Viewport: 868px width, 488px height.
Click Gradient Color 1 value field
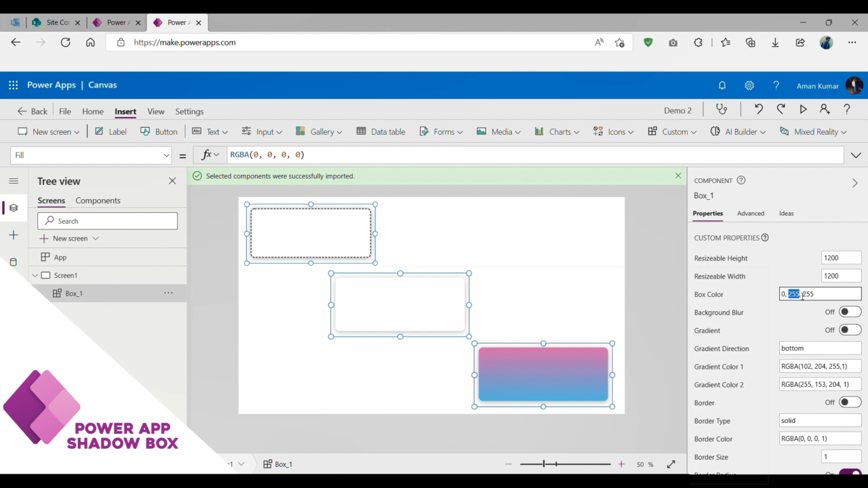[821, 367]
